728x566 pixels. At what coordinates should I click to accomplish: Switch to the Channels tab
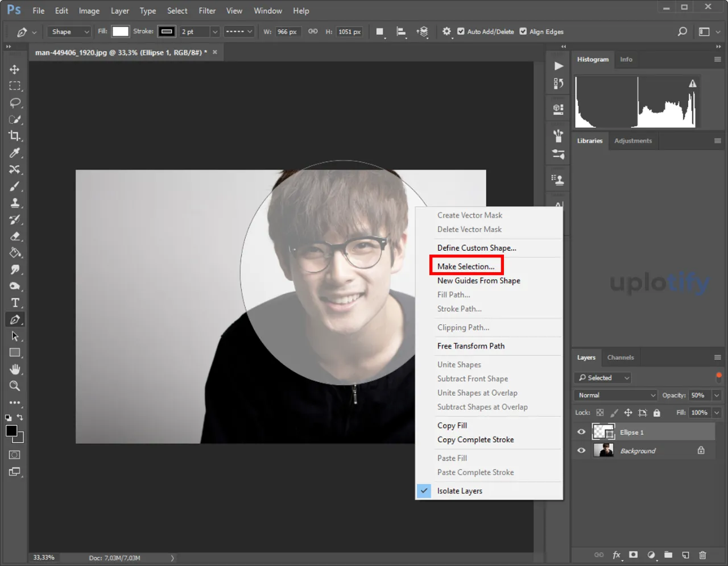tap(620, 357)
